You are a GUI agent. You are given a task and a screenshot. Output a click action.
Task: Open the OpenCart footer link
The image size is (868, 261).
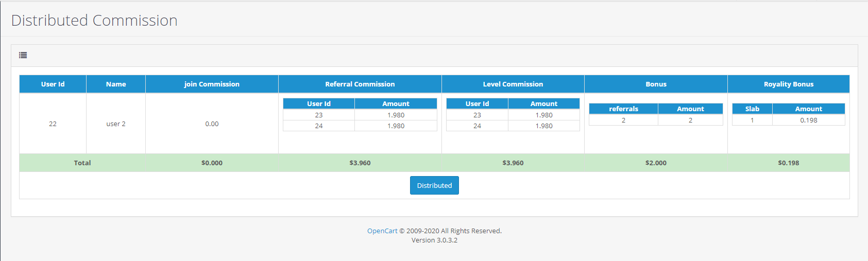382,231
